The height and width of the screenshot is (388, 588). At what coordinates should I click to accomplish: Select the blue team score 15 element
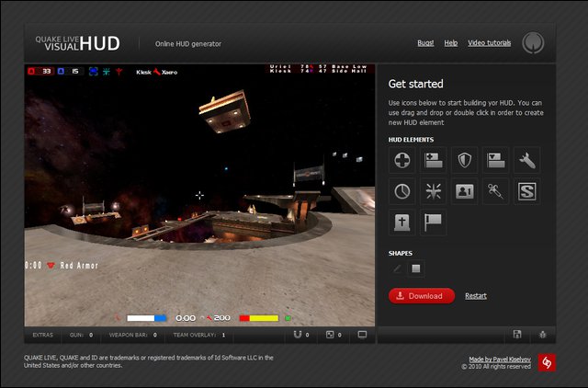[x=69, y=72]
